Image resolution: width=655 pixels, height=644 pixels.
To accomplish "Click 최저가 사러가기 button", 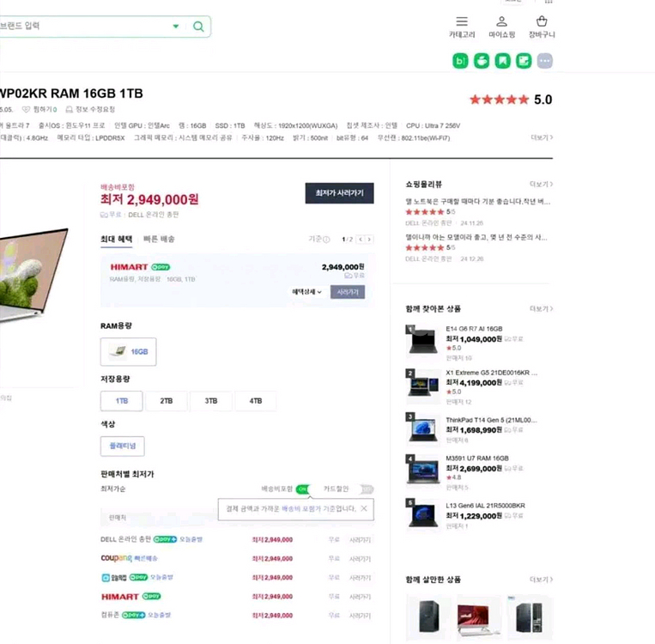I will (x=339, y=193).
